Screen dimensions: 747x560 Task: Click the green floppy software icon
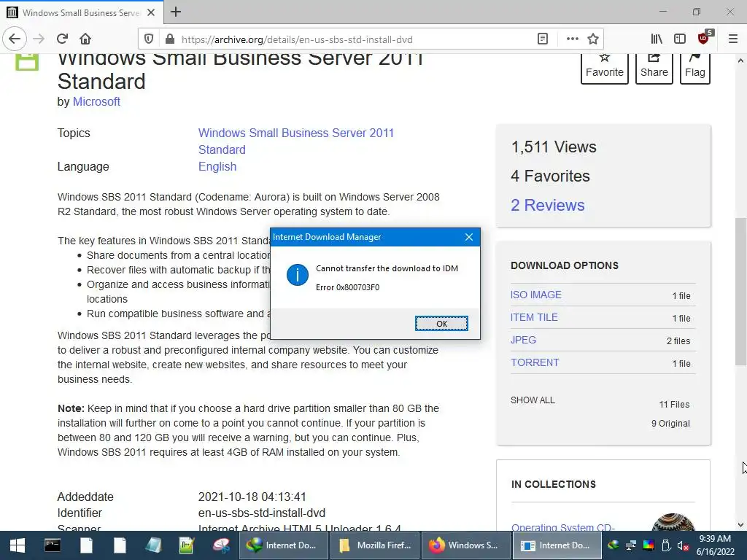(27, 62)
